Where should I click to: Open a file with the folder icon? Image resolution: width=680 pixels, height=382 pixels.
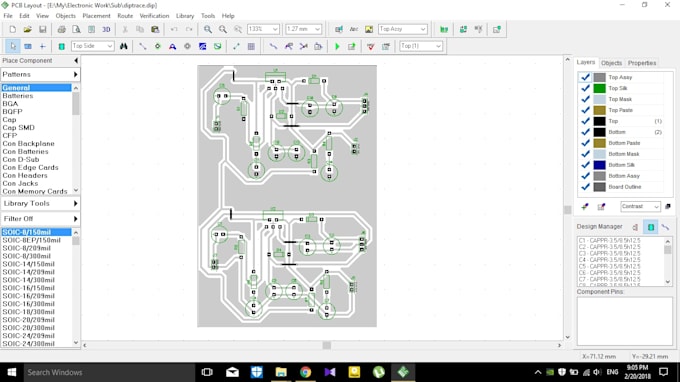pyautogui.click(x=27, y=29)
